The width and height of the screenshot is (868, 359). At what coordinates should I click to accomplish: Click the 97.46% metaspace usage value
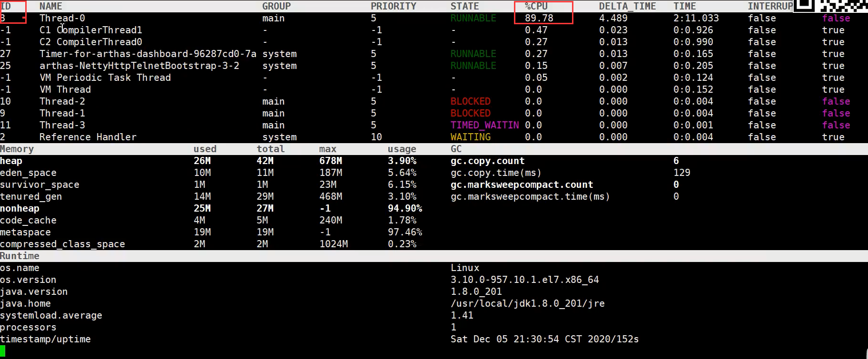coord(404,232)
